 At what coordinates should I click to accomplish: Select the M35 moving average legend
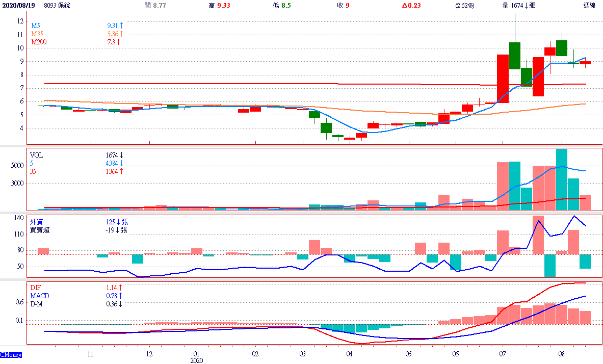coord(37,34)
